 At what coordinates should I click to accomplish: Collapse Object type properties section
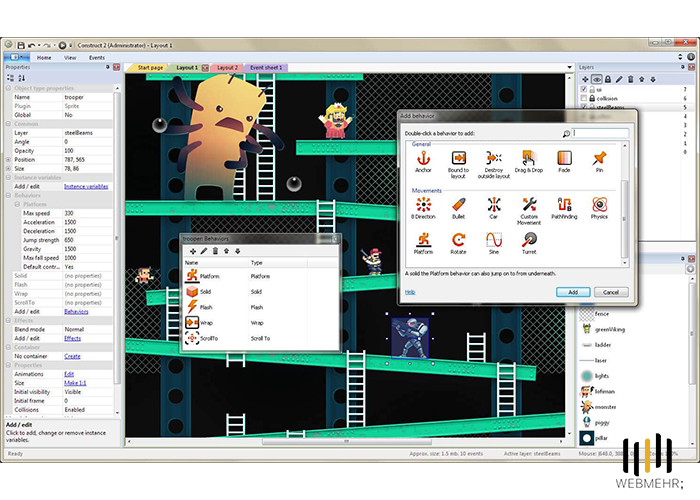8,88
